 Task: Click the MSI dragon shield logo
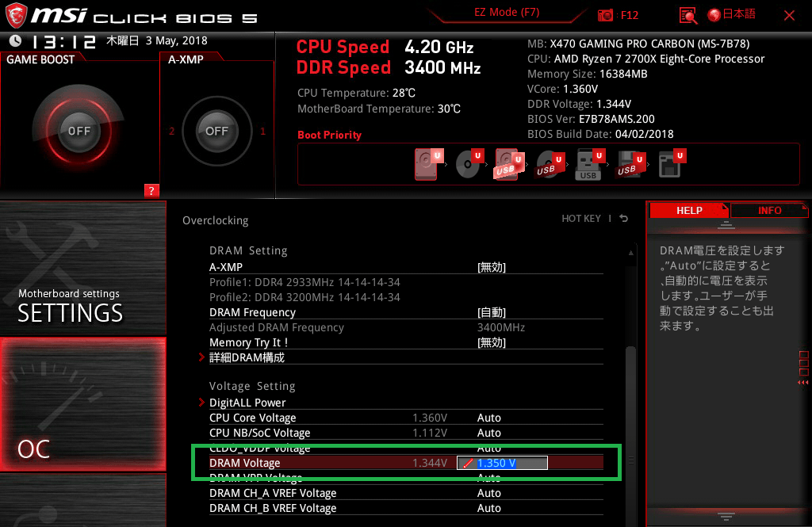pyautogui.click(x=16, y=15)
